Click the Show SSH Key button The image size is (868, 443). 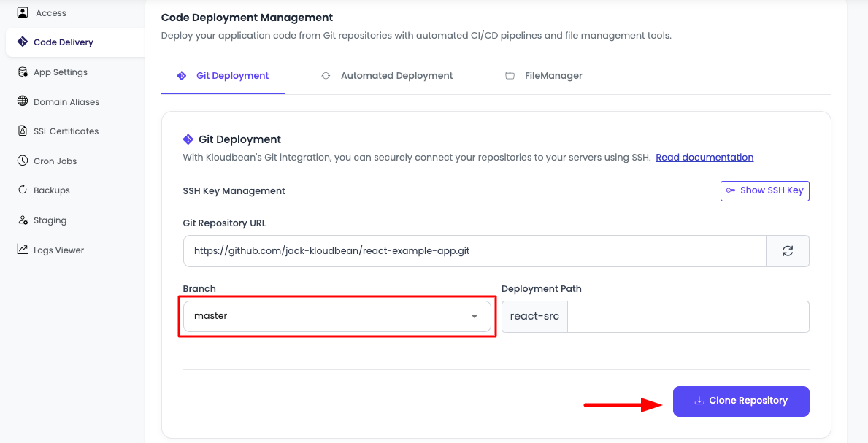coord(764,190)
